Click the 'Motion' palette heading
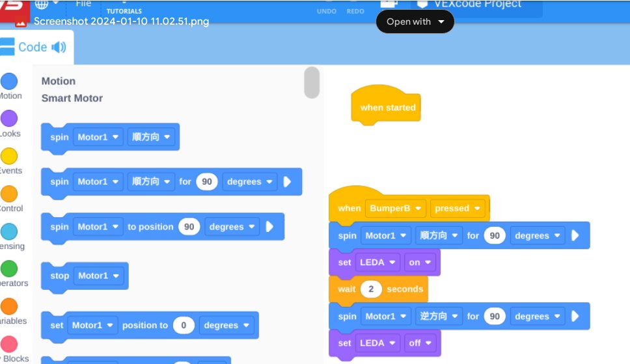 (59, 81)
